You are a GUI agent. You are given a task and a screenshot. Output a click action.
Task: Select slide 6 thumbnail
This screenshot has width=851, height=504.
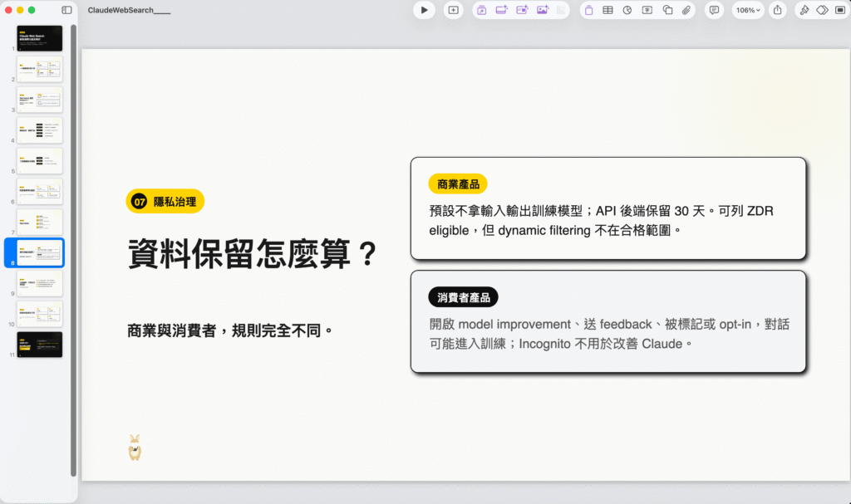[x=40, y=192]
